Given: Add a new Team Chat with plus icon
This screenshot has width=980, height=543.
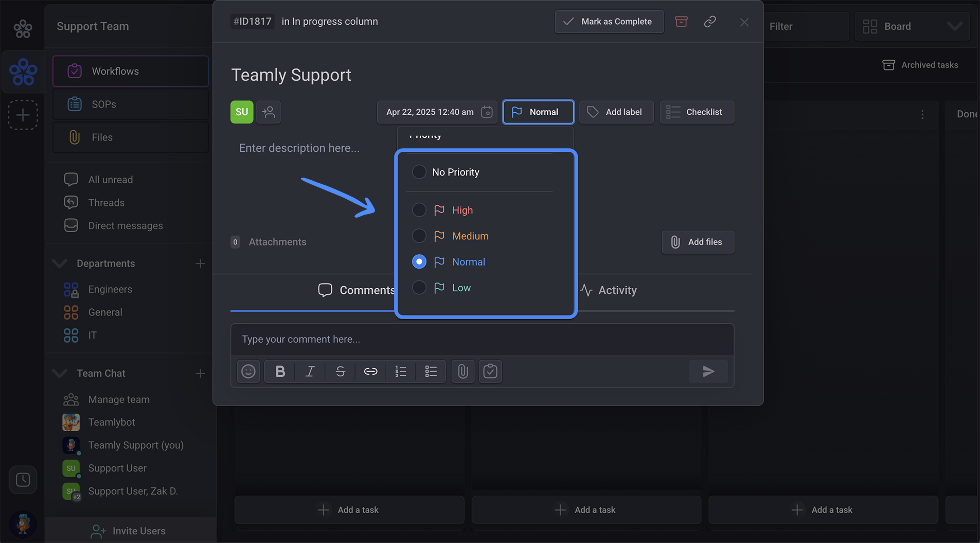Looking at the screenshot, I should pyautogui.click(x=200, y=374).
